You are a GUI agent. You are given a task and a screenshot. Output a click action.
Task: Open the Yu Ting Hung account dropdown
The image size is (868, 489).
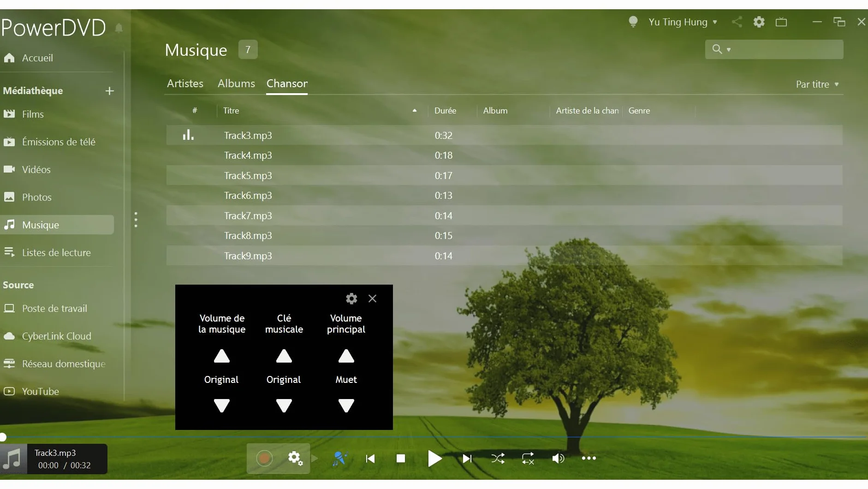point(683,22)
